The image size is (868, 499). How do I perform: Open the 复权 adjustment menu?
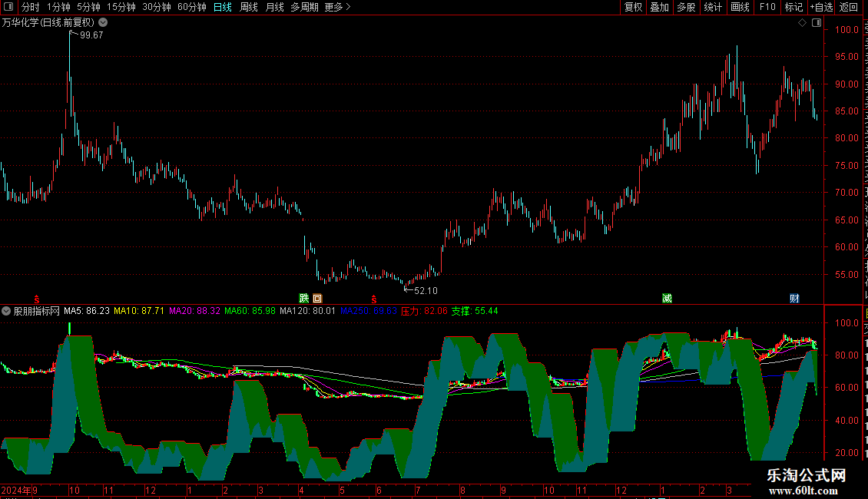coord(633,7)
